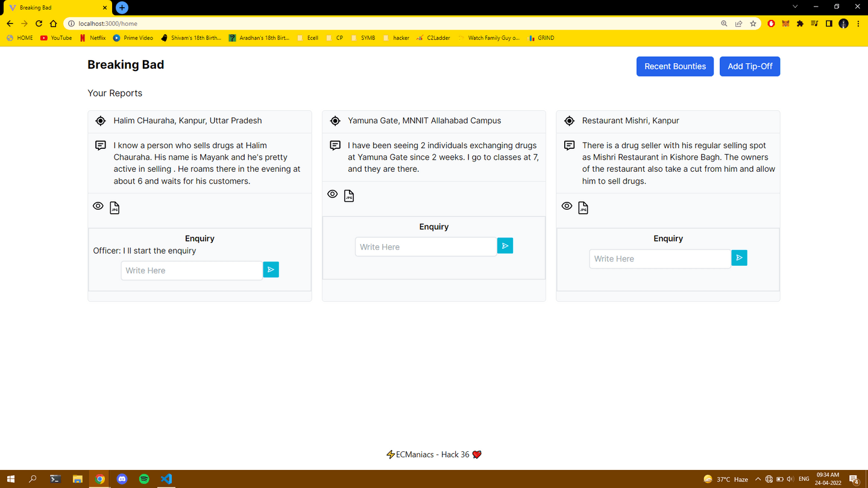The image size is (868, 488).
Task: Click the browser home button
Action: point(53,23)
